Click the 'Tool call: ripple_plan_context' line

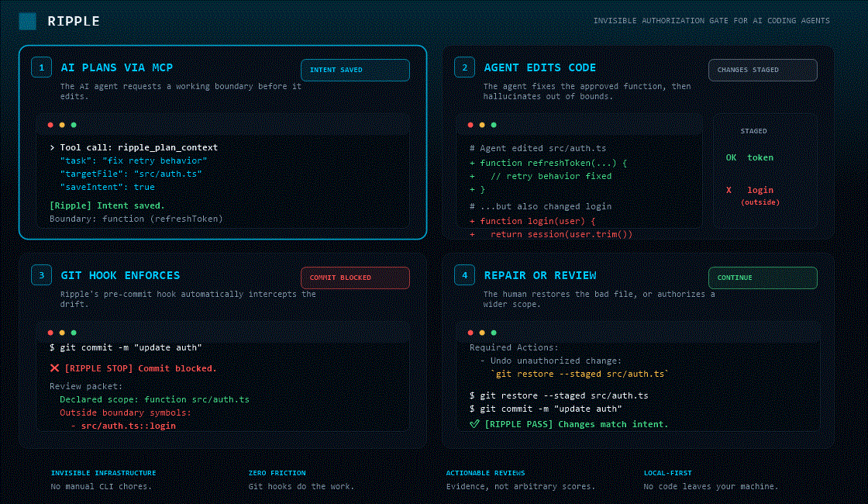coord(133,147)
